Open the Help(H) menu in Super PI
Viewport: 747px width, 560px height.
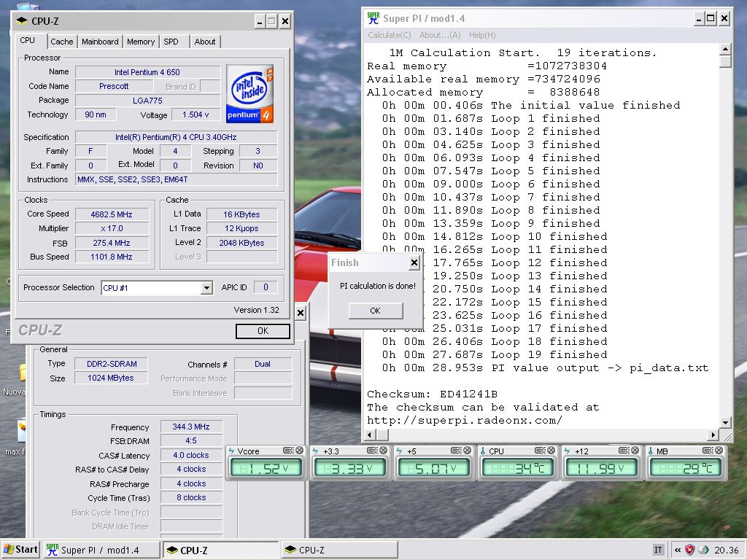(x=482, y=35)
